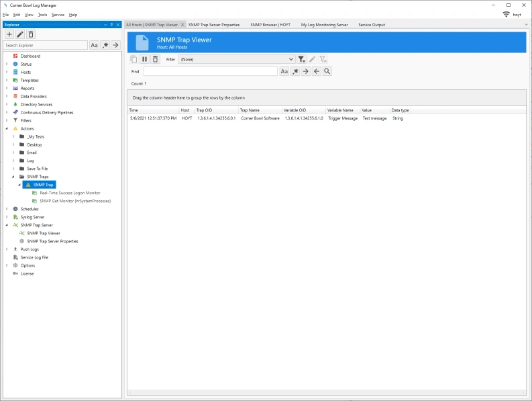Clear the trap viewer with the trash icon
532x401 pixels.
coord(156,59)
